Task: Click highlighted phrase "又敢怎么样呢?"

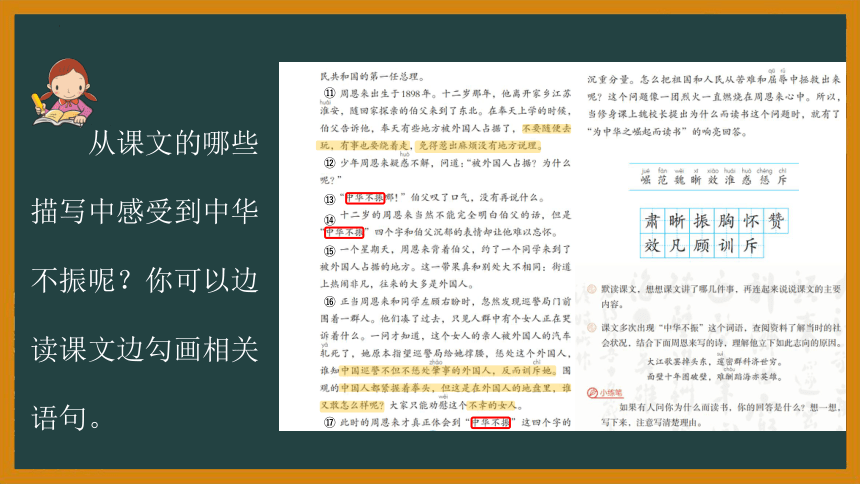Action: click(x=353, y=405)
